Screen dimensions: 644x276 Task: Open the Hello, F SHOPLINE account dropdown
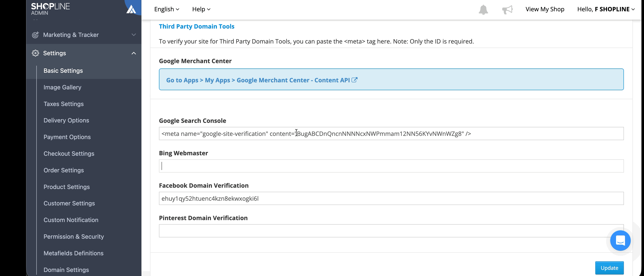coord(606,9)
